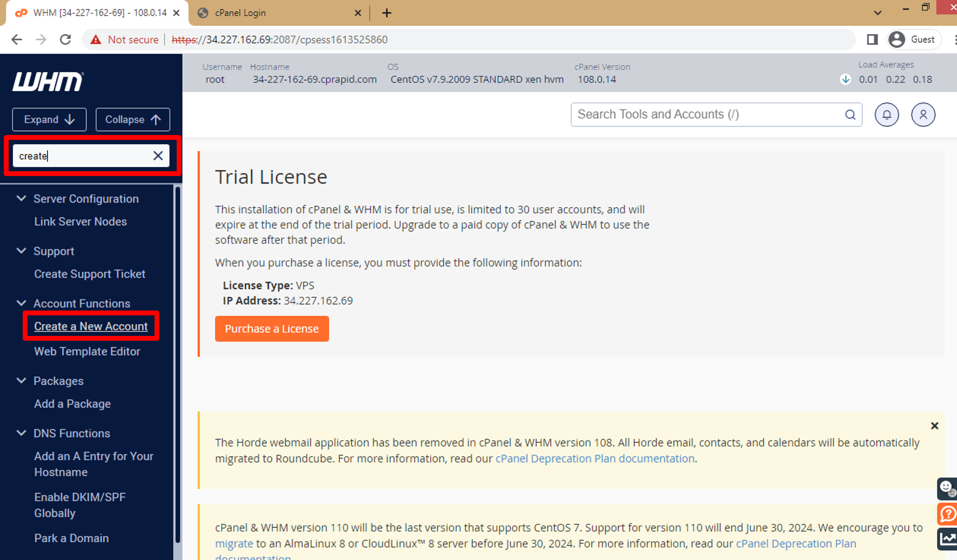Image resolution: width=957 pixels, height=560 pixels.
Task: Dismiss the Horde webmail notice
Action: point(934,426)
